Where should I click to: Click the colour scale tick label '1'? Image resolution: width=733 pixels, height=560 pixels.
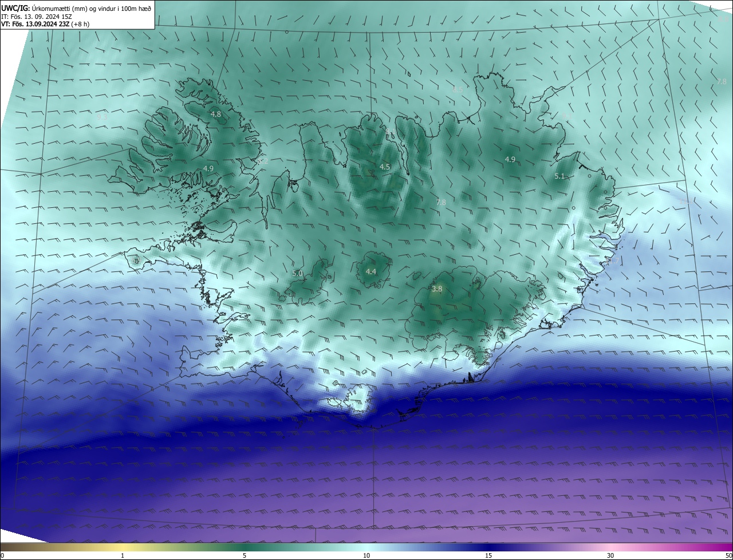pos(123,556)
